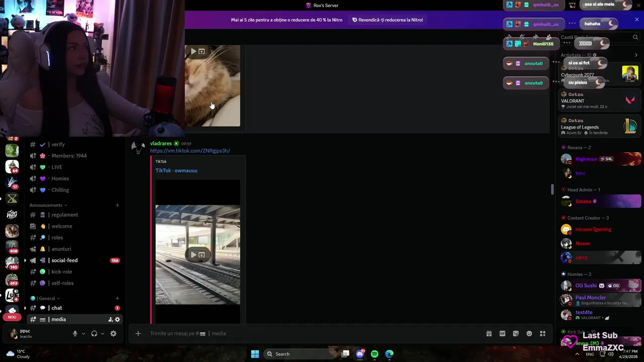Image resolution: width=644 pixels, height=362 pixels.
Task: Open the vm.tiktok.com link
Action: [190, 151]
